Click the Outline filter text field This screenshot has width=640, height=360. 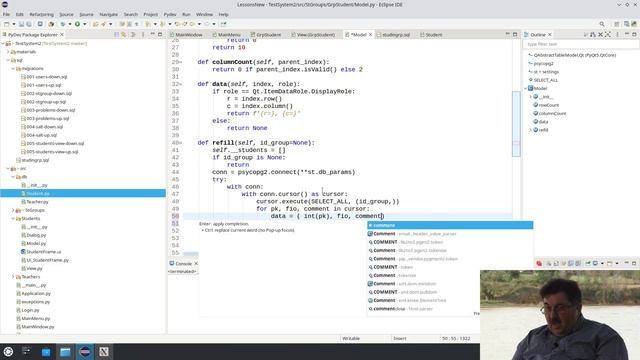(580, 44)
